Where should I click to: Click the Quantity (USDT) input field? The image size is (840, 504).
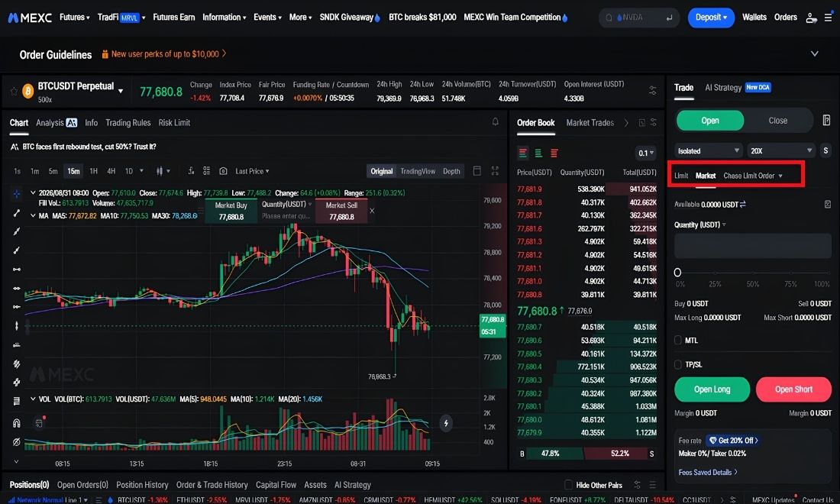[753, 247]
